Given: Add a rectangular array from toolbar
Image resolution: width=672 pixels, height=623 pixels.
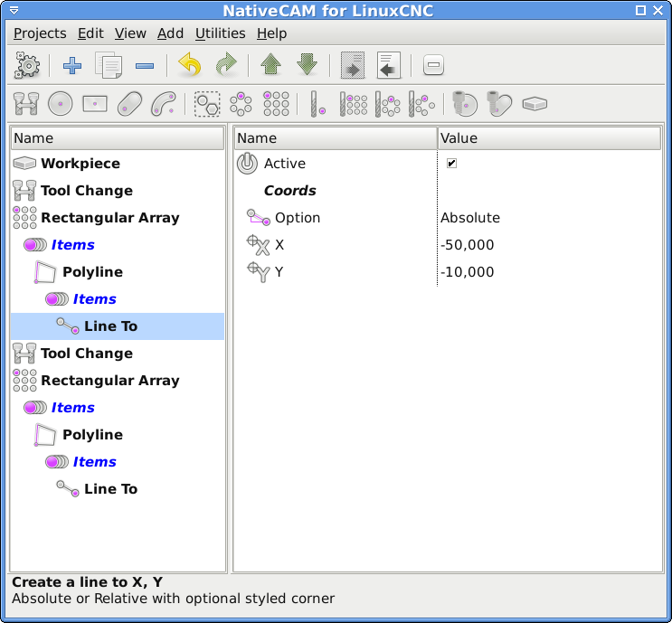Looking at the screenshot, I should click(x=276, y=104).
